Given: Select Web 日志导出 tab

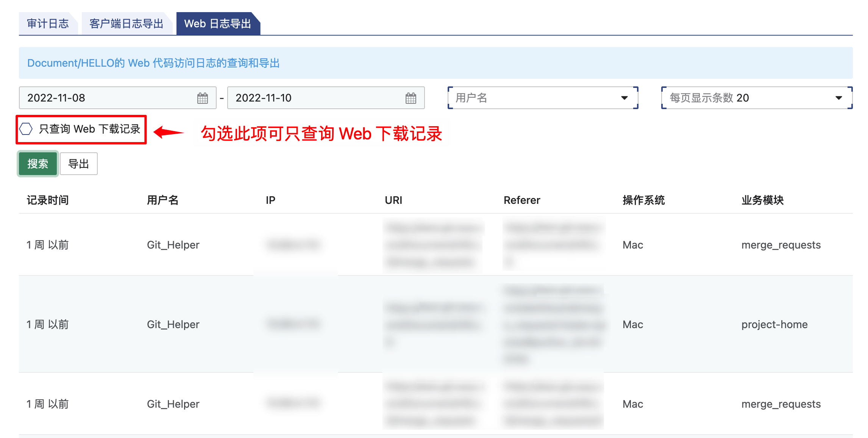Looking at the screenshot, I should click(218, 24).
